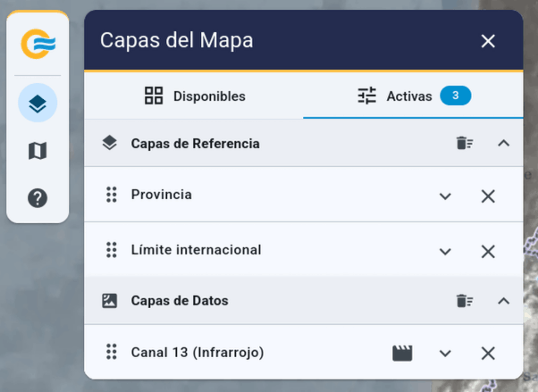The height and width of the screenshot is (392, 538).
Task: Open the base map sidebar icon
Action: (x=38, y=151)
